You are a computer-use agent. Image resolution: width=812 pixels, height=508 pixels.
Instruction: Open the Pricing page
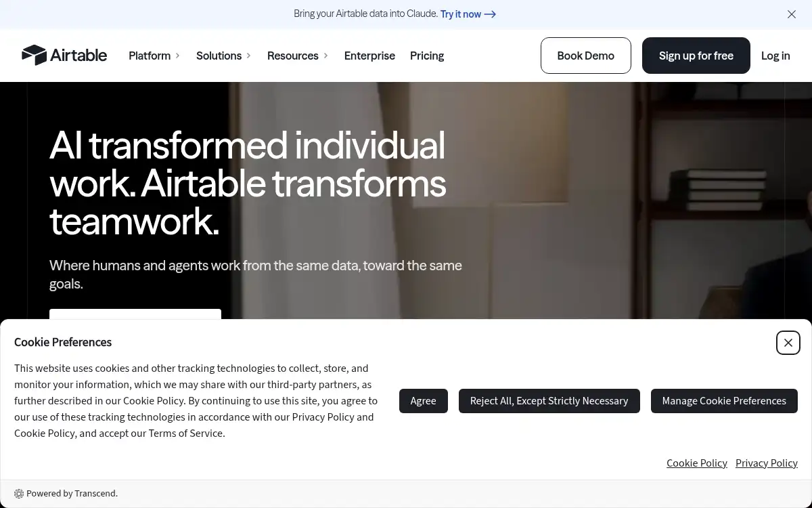427,56
